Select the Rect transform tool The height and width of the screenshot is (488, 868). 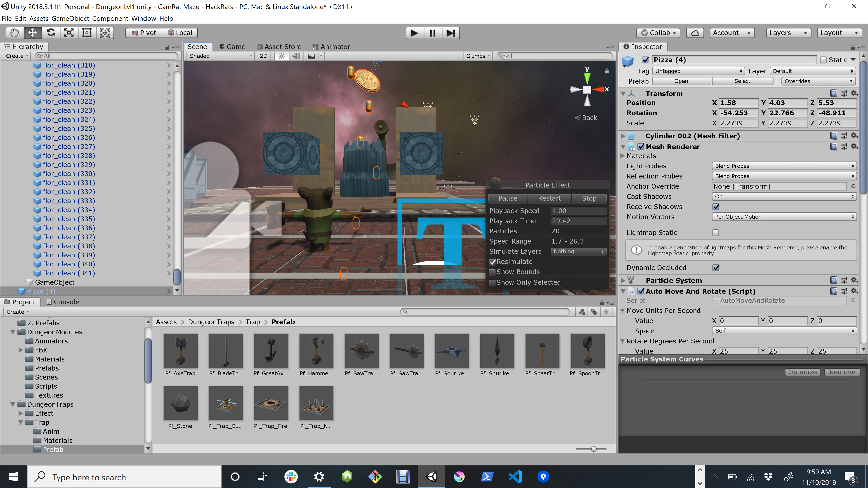[87, 33]
